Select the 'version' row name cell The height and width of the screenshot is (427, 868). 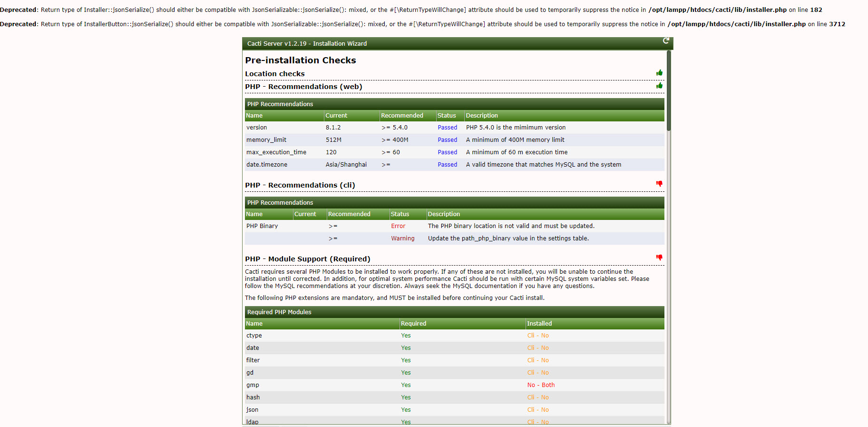(x=256, y=128)
